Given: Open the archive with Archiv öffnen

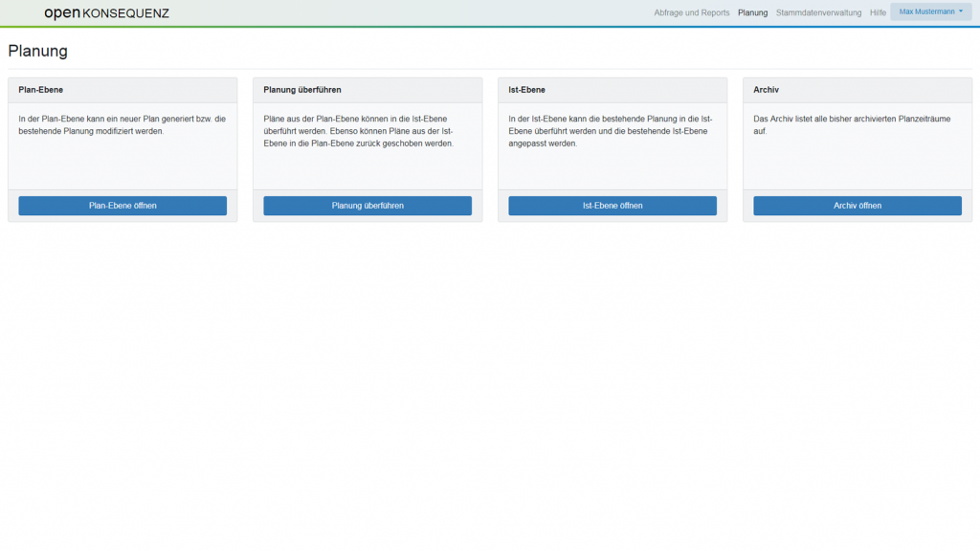Looking at the screenshot, I should [857, 206].
